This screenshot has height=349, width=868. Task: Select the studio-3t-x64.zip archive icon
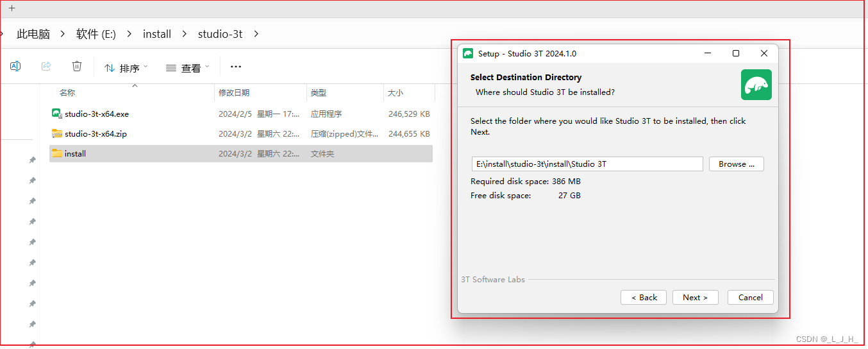tap(57, 134)
